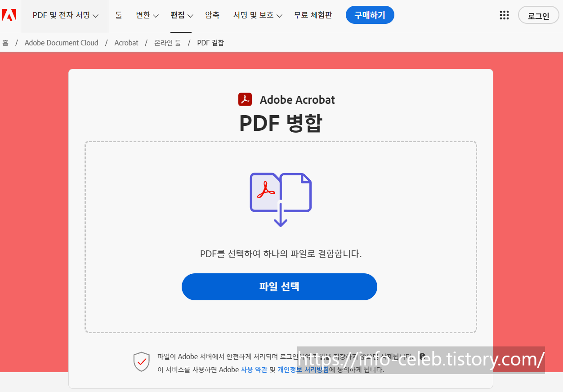Open the app switcher grid icon
Viewport: 563px width, 392px height.
coord(505,15)
